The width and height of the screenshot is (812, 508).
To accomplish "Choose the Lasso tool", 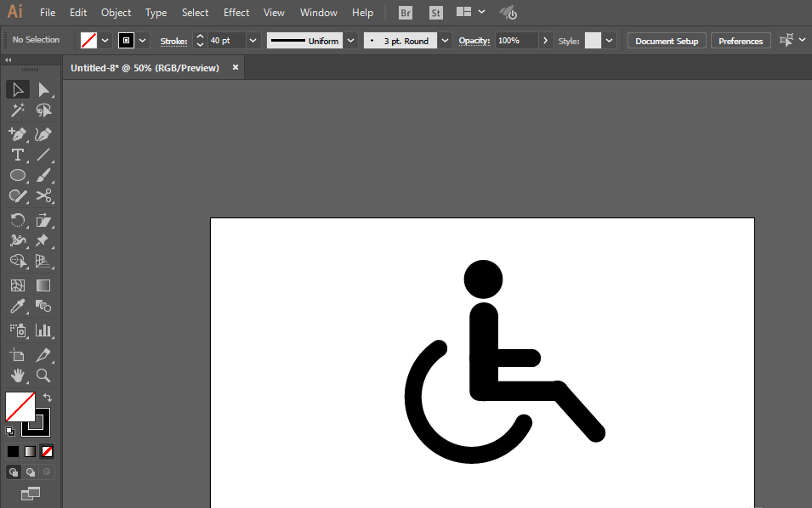I will [x=43, y=110].
